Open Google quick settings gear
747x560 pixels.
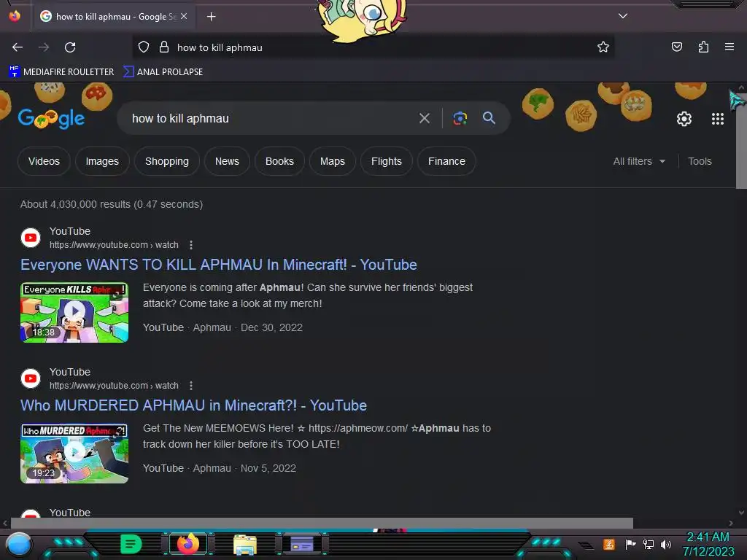click(684, 119)
